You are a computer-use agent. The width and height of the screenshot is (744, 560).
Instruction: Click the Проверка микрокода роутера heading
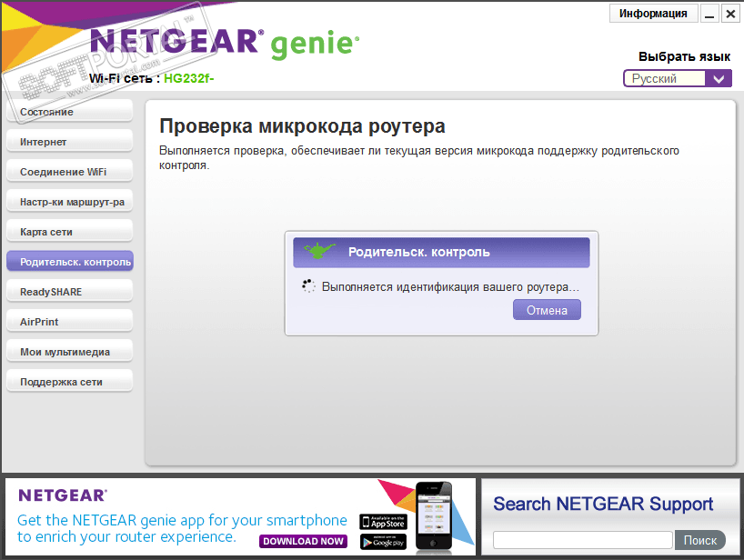302,126
